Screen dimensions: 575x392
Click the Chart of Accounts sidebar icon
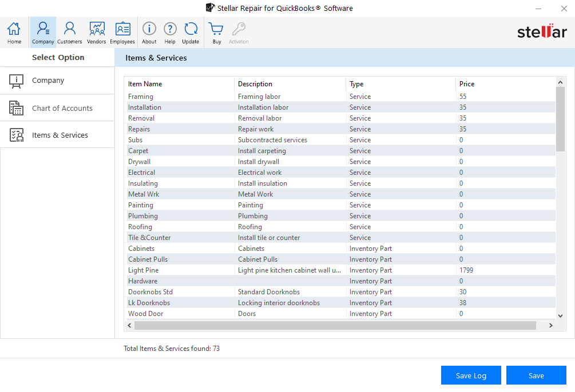pos(16,108)
